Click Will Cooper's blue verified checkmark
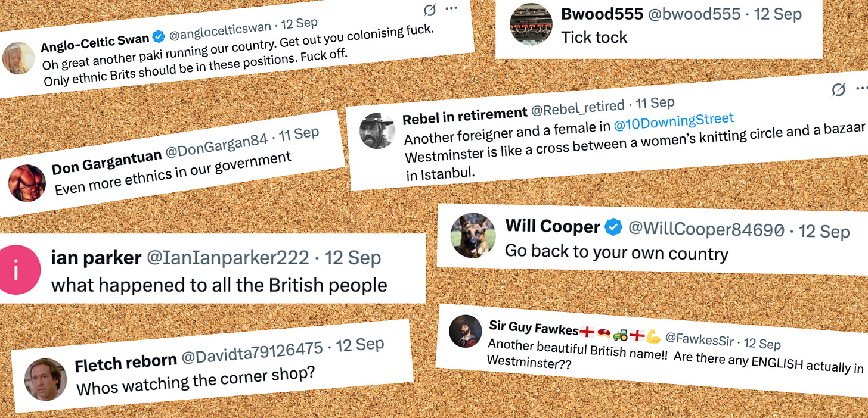This screenshot has width=868, height=418. (x=613, y=227)
